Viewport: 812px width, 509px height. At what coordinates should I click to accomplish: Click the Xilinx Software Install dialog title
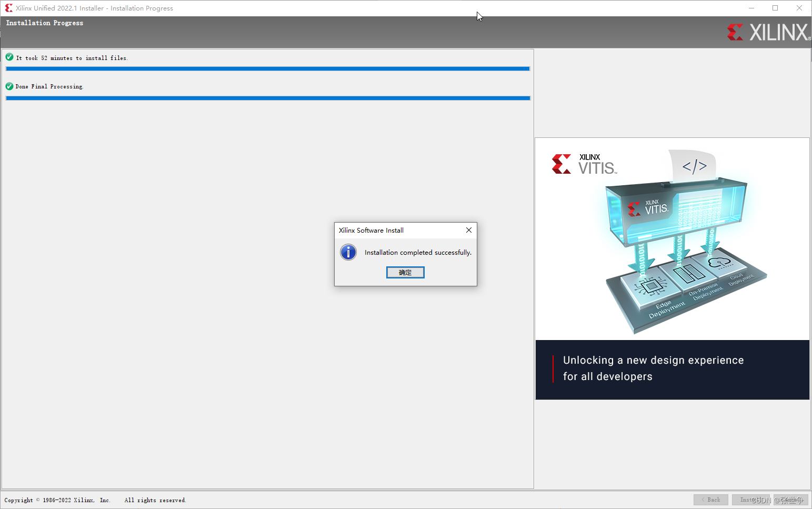(371, 231)
